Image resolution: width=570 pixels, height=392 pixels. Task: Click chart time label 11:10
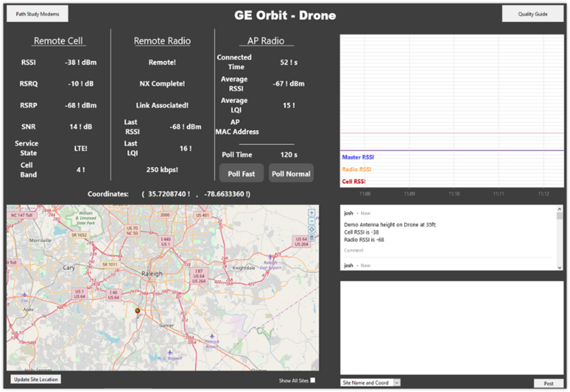click(x=454, y=194)
